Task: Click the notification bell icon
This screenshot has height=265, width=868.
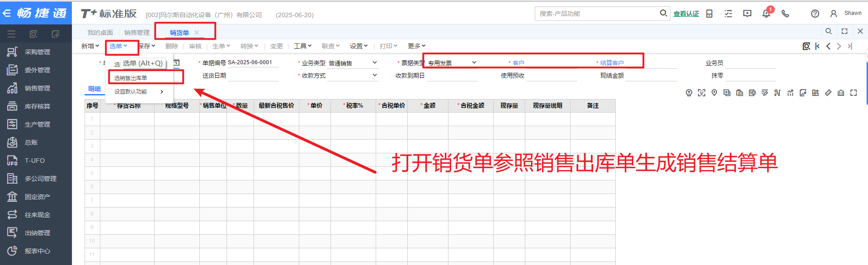Action: [x=766, y=14]
